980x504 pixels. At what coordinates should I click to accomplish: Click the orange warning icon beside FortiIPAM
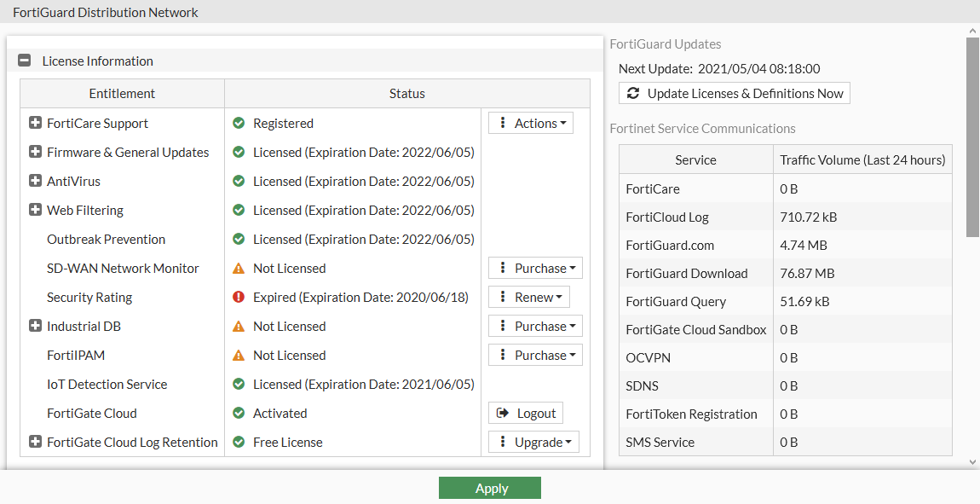click(239, 355)
